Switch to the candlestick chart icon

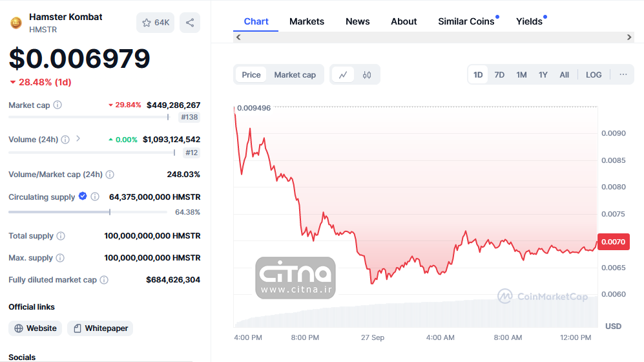coord(367,75)
